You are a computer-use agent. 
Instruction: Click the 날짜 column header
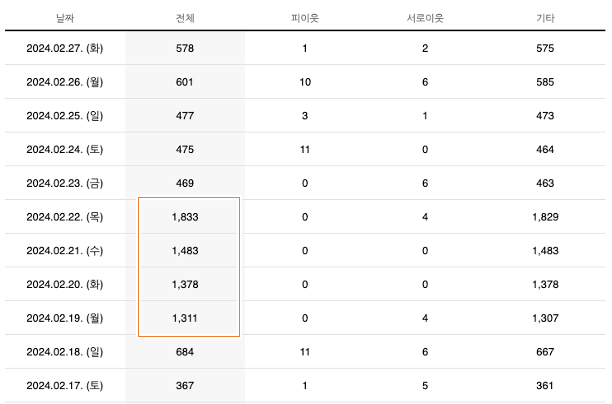click(65, 19)
